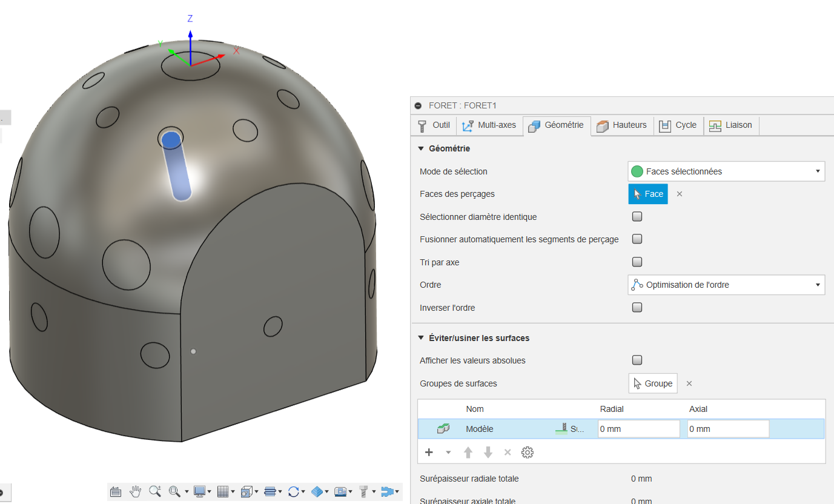Image resolution: width=834 pixels, height=504 pixels.
Task: Toggle Tri par axe checkbox
Action: pyautogui.click(x=637, y=262)
